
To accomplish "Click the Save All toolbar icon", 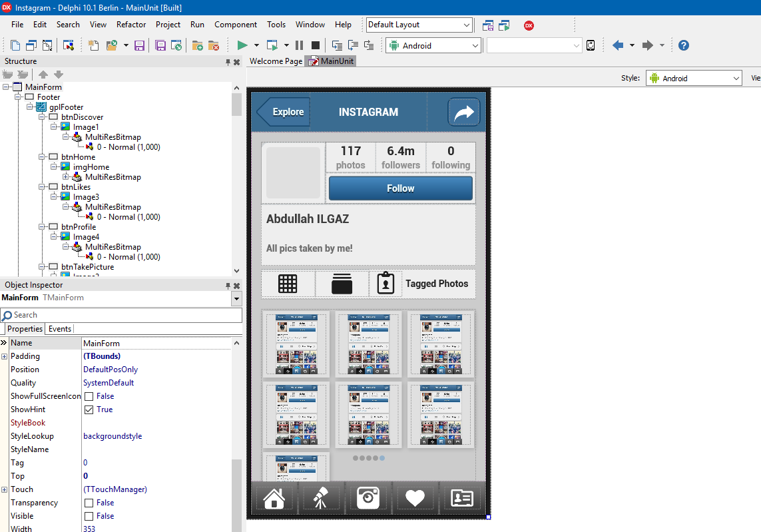I will (x=160, y=46).
